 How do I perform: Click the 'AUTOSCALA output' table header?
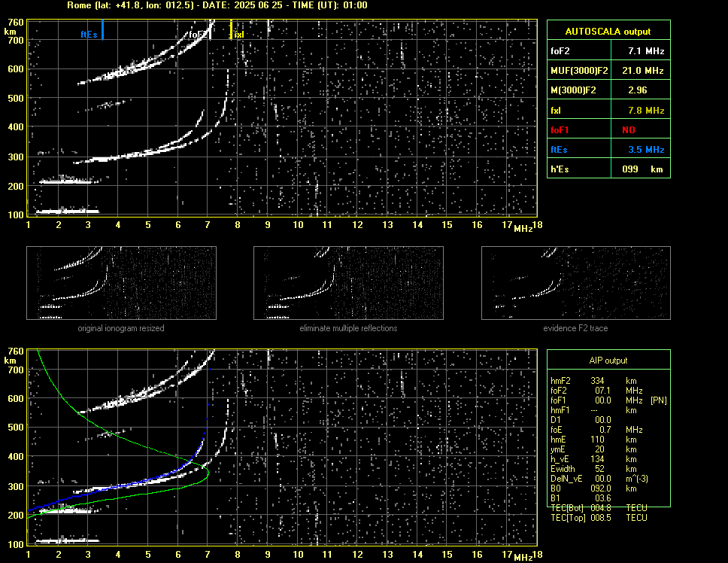[x=608, y=32]
